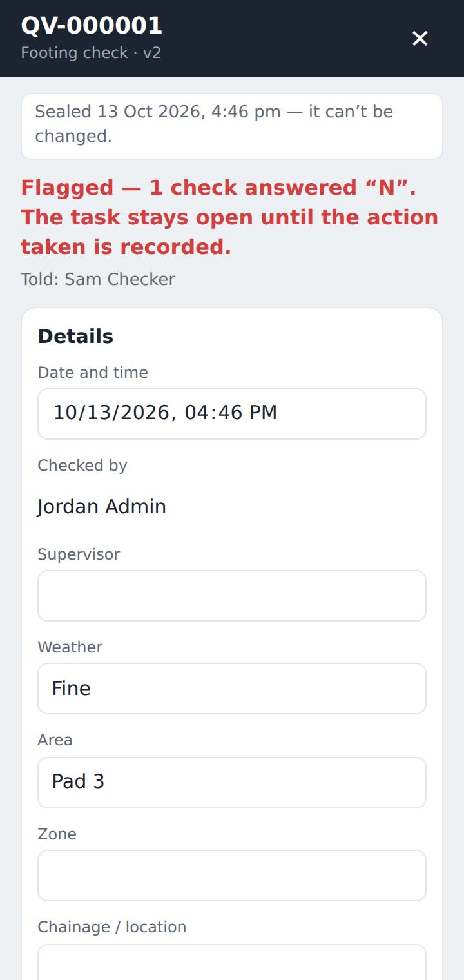Select the Footing check v2 subtitle
The image size is (464, 980).
tap(91, 53)
